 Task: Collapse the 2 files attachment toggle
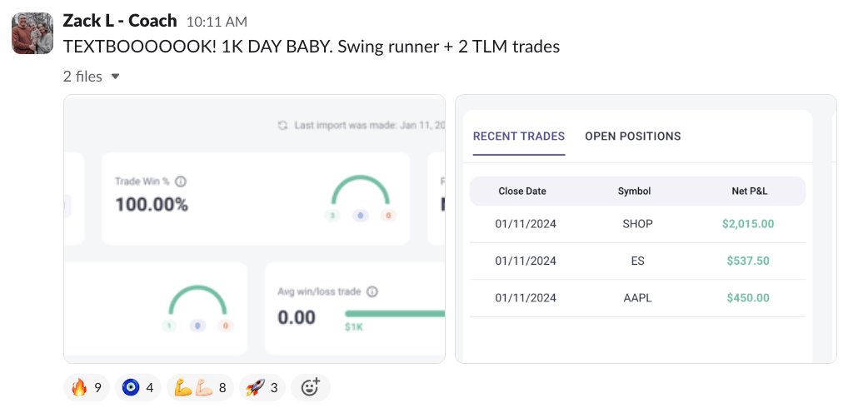(116, 77)
